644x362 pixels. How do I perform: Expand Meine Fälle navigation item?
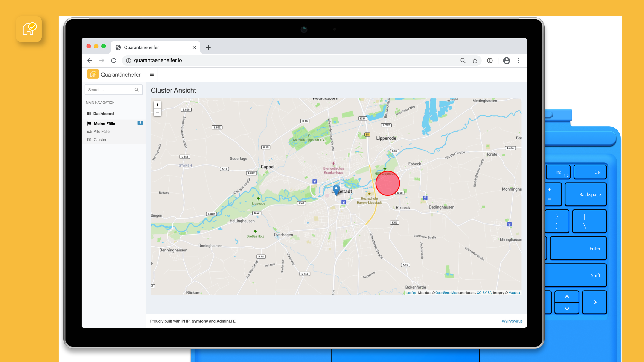(x=104, y=123)
